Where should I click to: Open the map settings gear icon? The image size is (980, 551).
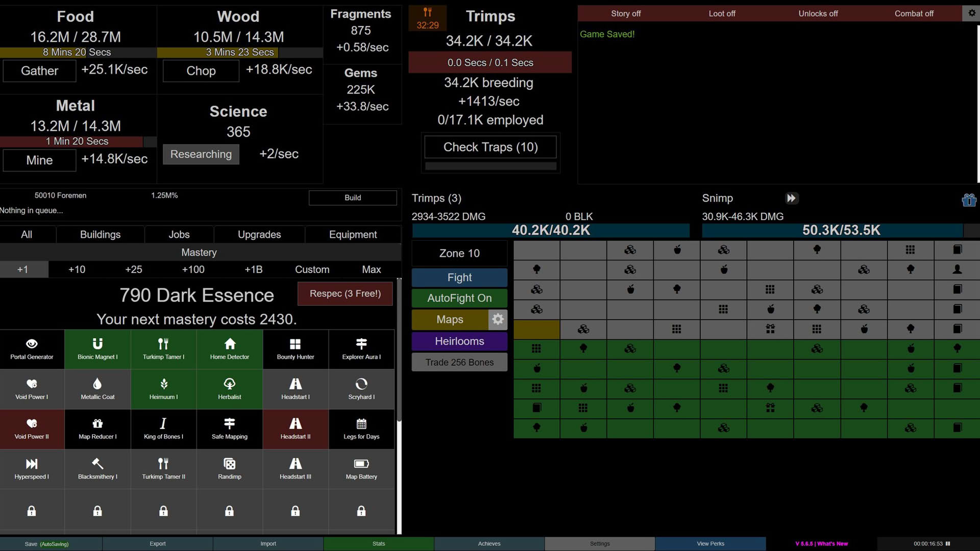[x=498, y=319]
